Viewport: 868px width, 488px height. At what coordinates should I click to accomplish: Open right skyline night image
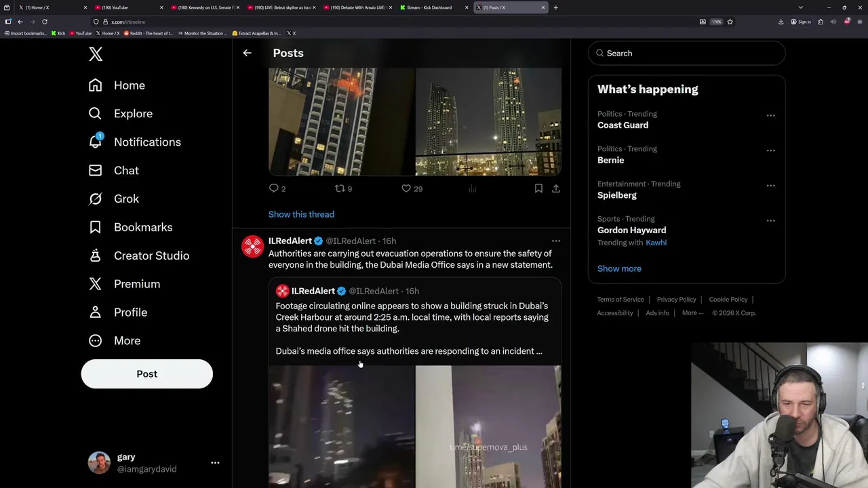point(488,122)
